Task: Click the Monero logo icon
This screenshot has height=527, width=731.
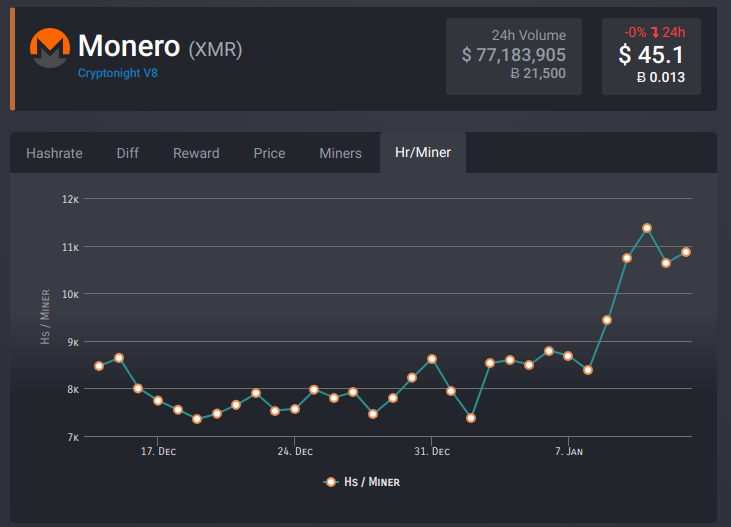Action: 50,48
